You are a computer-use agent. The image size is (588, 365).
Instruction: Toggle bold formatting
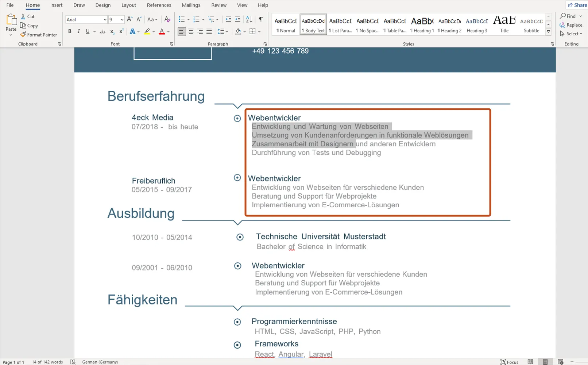(x=70, y=31)
